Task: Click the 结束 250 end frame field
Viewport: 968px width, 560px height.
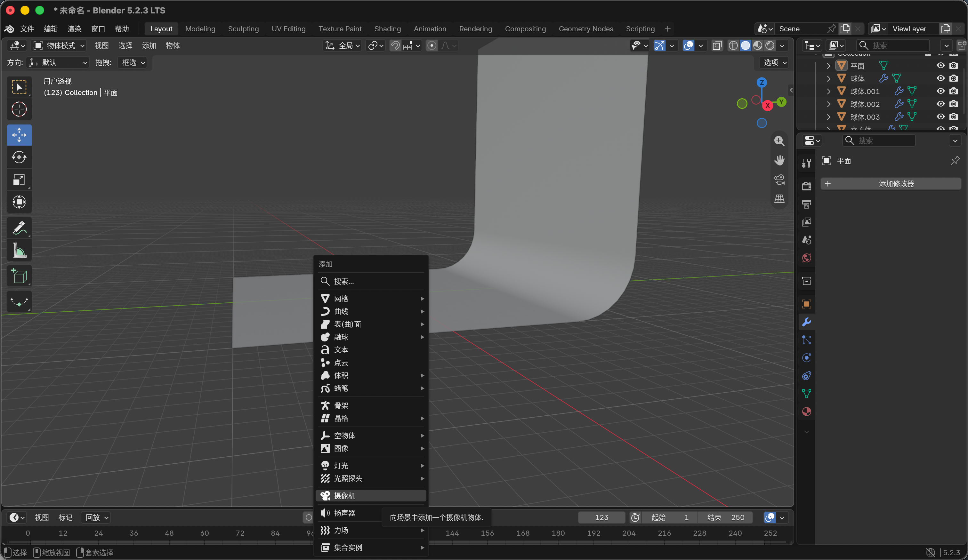Action: [x=725, y=517]
